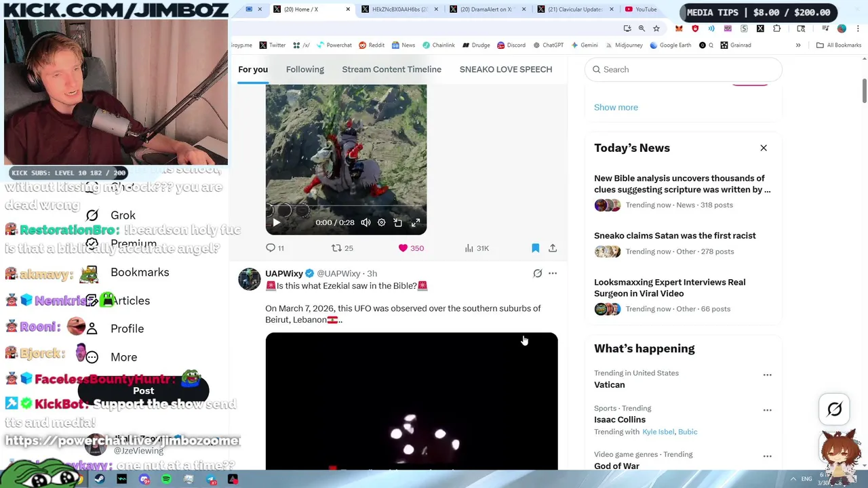The image size is (868, 488).
Task: Share the video post via share icon
Action: click(553, 248)
